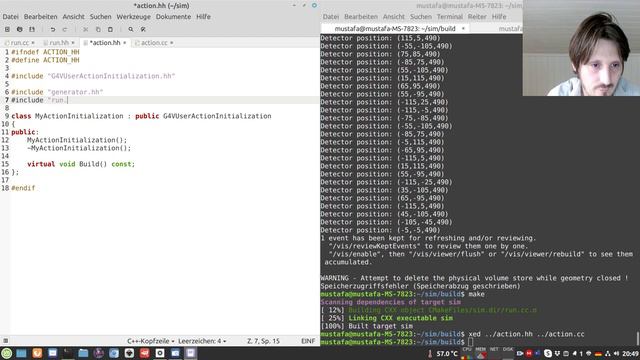Image resolution: width=640 pixels, height=360 pixels.
Task: Click the red application icon in the taskbar
Action: click(144, 353)
